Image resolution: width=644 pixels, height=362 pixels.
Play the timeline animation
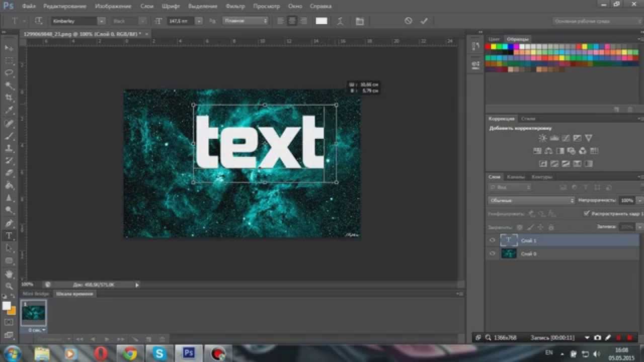tap(107, 339)
